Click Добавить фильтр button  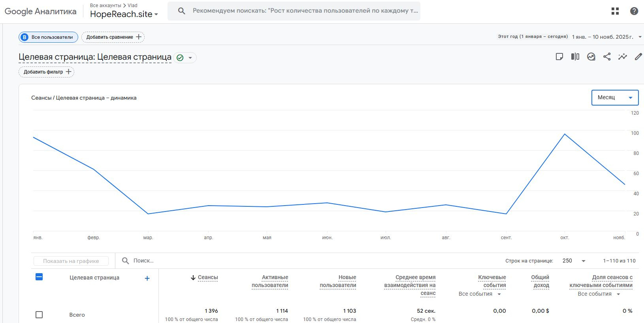click(x=47, y=72)
